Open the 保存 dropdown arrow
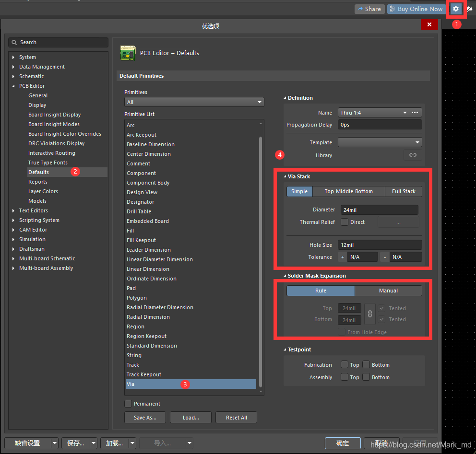476x454 pixels. tap(94, 443)
